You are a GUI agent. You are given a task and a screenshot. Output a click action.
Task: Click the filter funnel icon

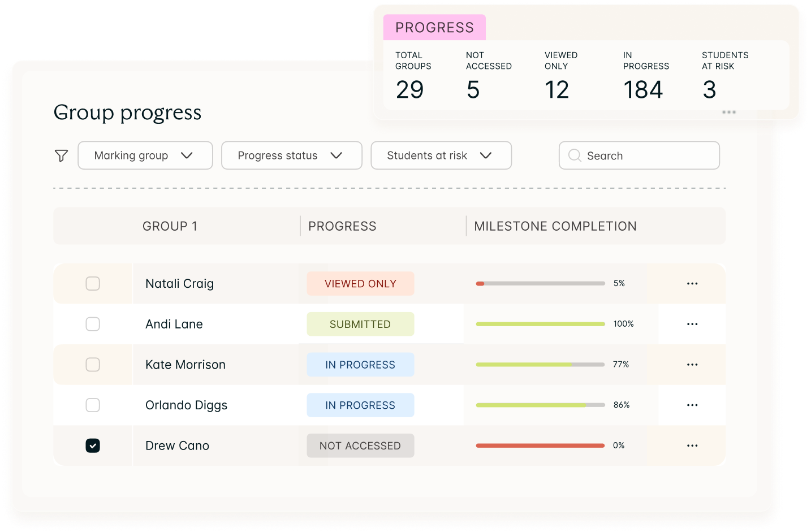click(61, 155)
